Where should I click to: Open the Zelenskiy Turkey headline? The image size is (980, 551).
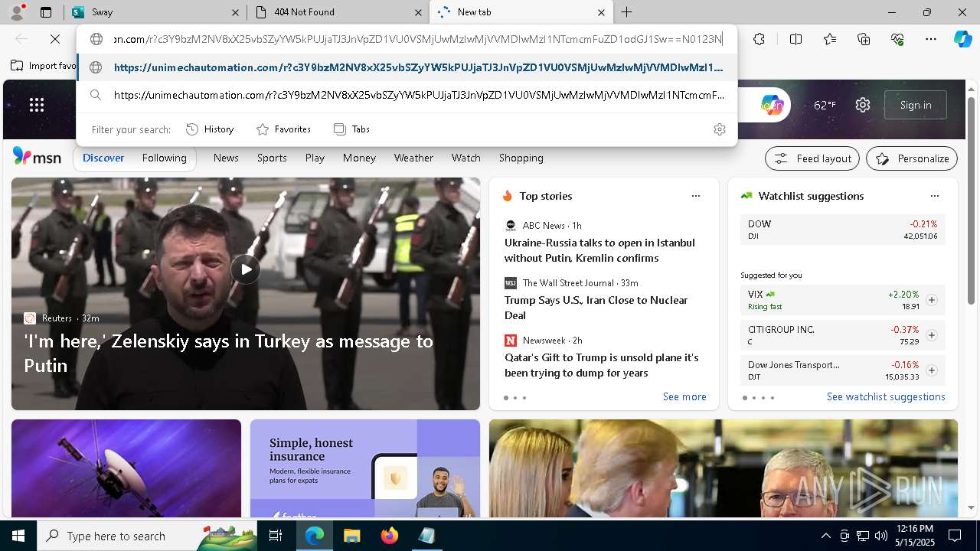(x=228, y=353)
